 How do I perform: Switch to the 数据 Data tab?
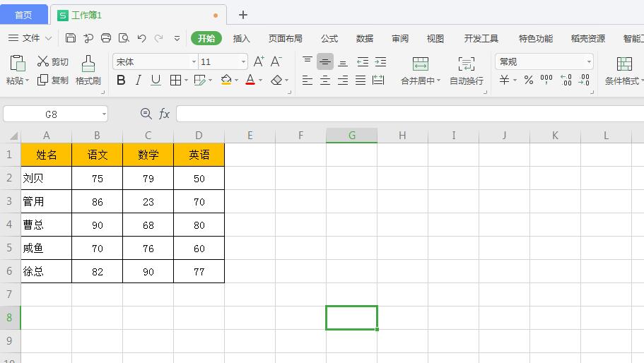click(x=365, y=39)
